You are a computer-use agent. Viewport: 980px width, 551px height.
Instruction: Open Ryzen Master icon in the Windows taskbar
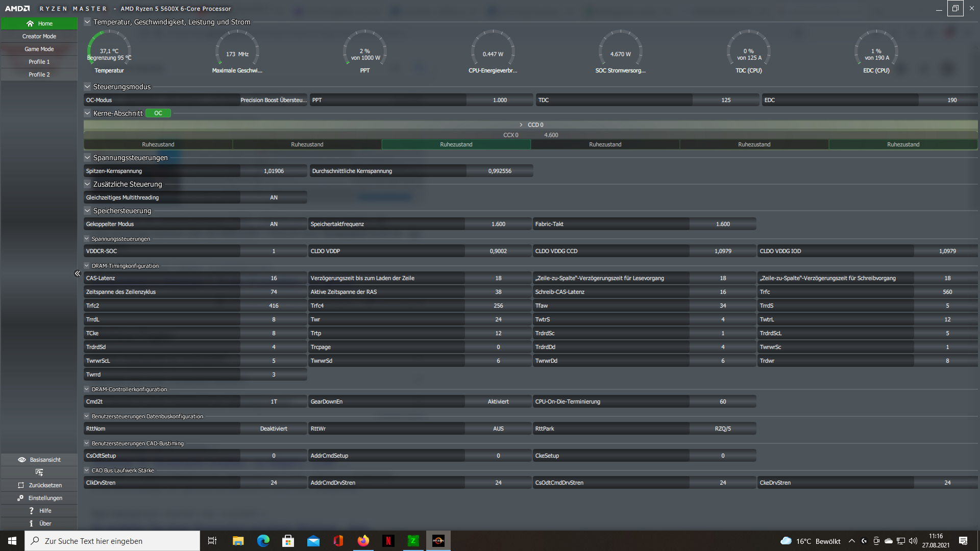438,541
